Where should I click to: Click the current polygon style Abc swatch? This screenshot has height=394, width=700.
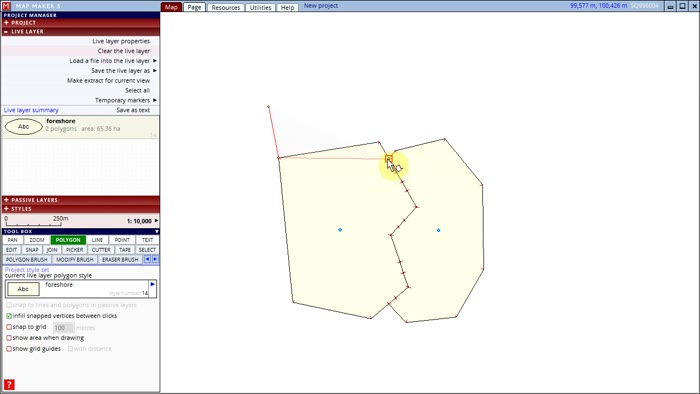point(23,289)
